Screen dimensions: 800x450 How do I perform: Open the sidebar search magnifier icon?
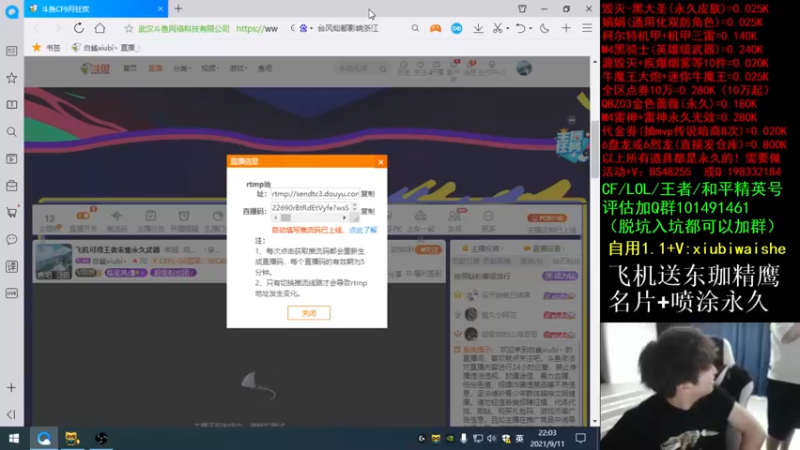click(11, 132)
